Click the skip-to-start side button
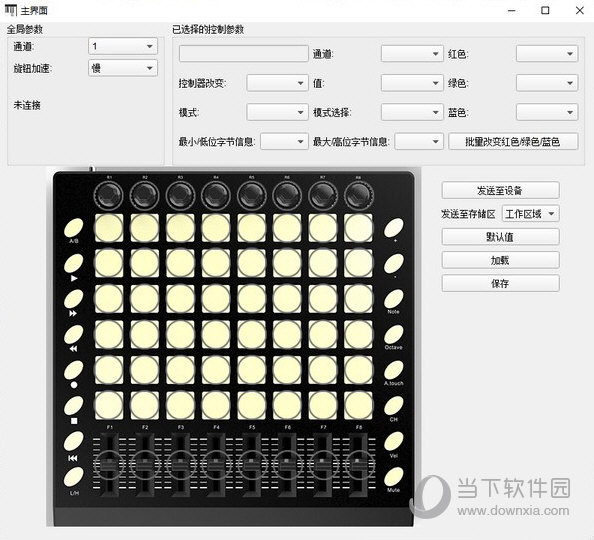This screenshot has width=594, height=540. coord(73,441)
